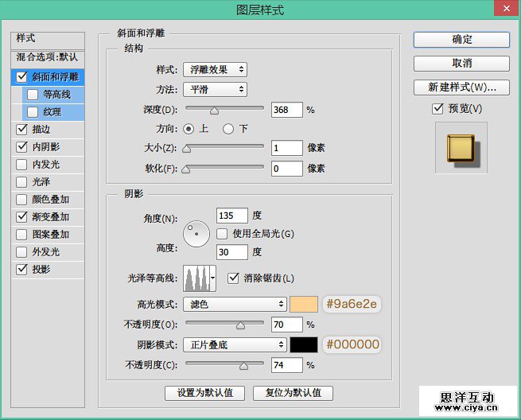Click the angle dial circle
Image resolution: width=521 pixels, height=420 pixels.
point(195,233)
